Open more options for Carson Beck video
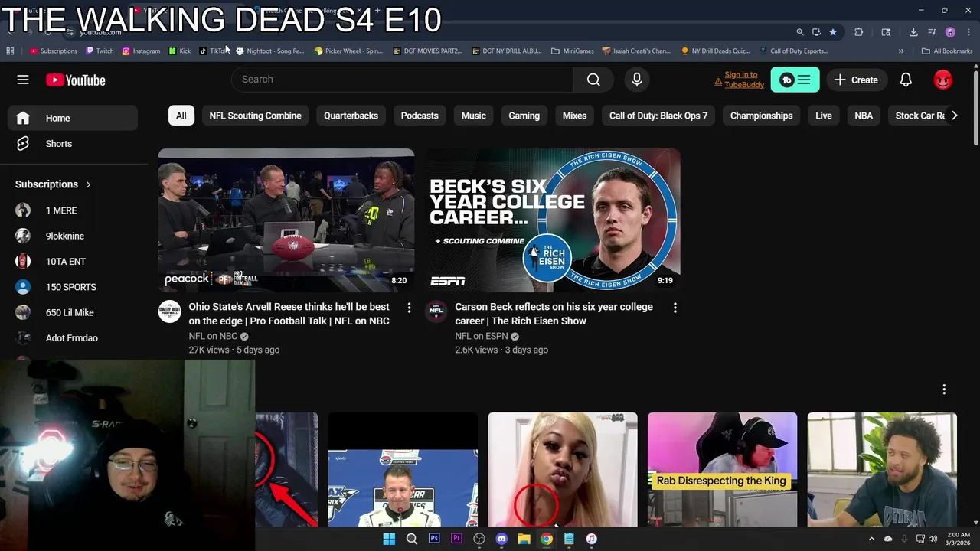Screen dimensions: 980x551 point(675,308)
